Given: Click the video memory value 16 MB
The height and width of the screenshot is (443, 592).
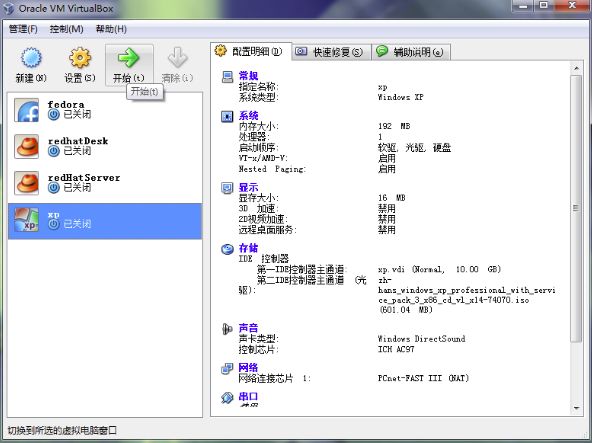Looking at the screenshot, I should coord(392,198).
